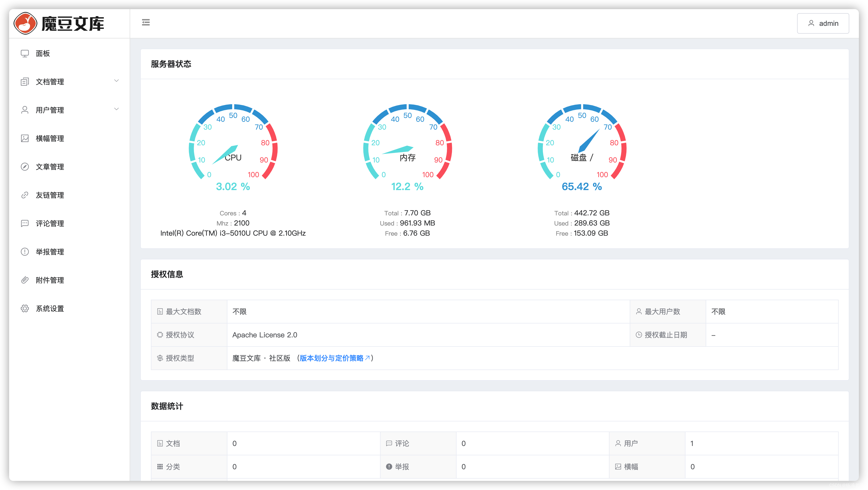Click the speech bubble icon beside 评论管理
This screenshot has height=490, width=868.
(25, 223)
